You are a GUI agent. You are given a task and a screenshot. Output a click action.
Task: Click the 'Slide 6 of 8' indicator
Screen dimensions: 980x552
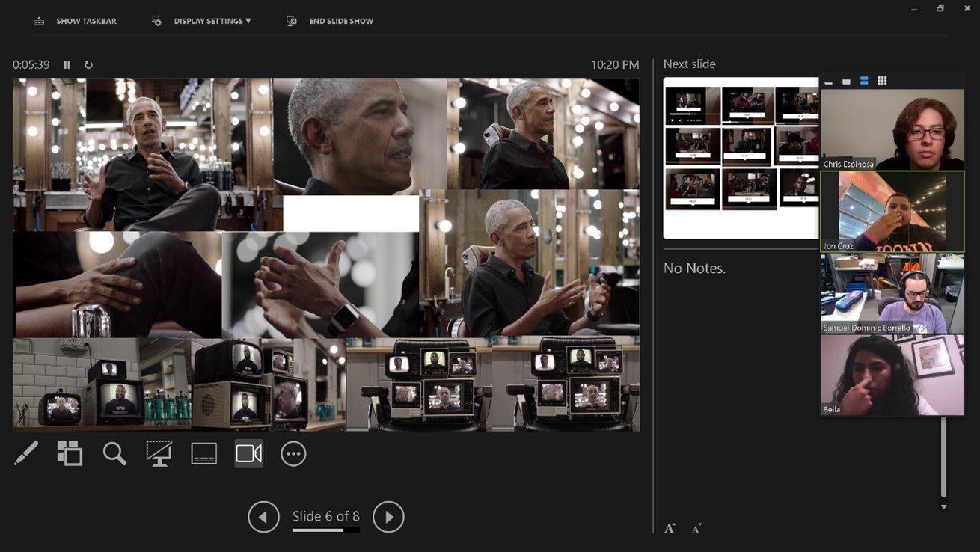pyautogui.click(x=326, y=516)
